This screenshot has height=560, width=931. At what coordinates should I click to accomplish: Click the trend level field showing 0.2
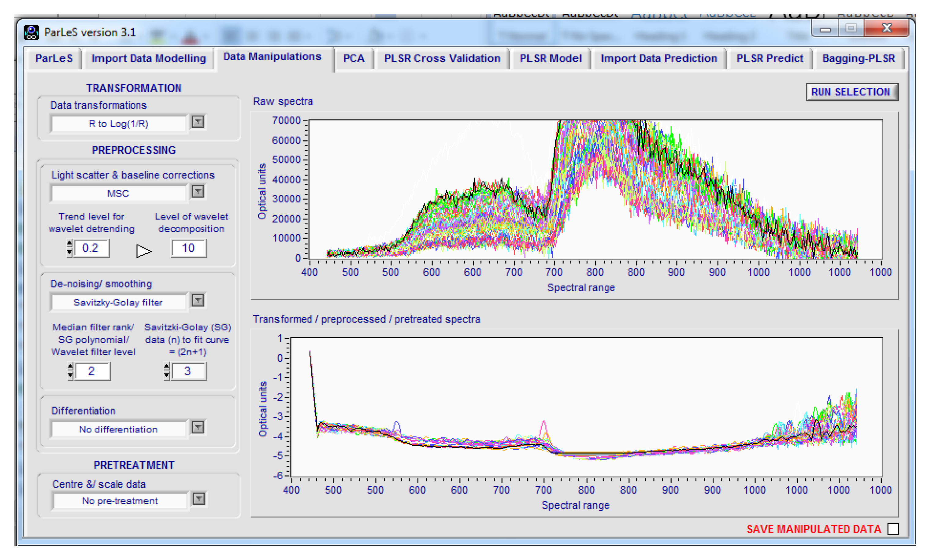(x=91, y=248)
